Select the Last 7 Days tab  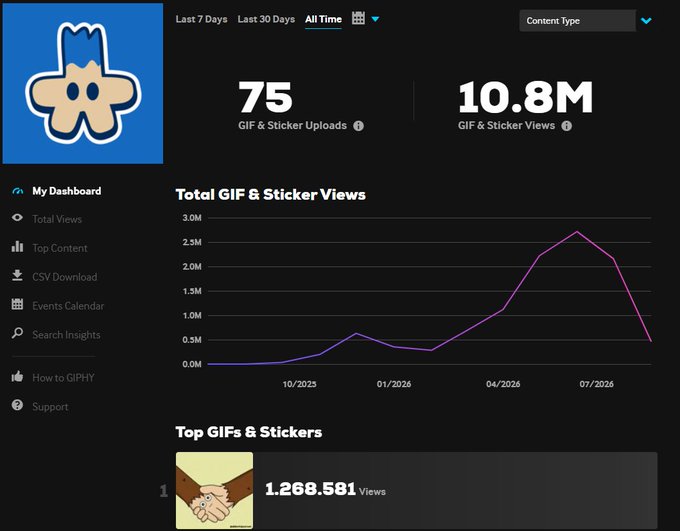pyautogui.click(x=201, y=19)
